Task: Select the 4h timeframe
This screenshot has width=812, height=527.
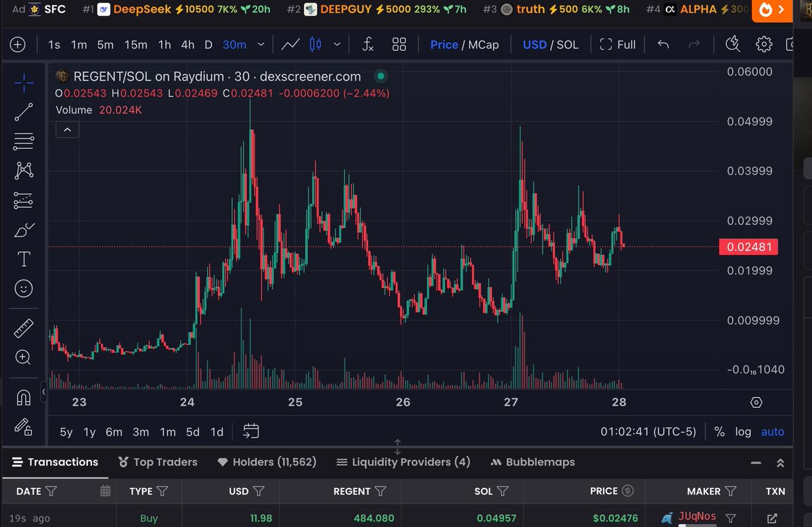Action: point(187,45)
